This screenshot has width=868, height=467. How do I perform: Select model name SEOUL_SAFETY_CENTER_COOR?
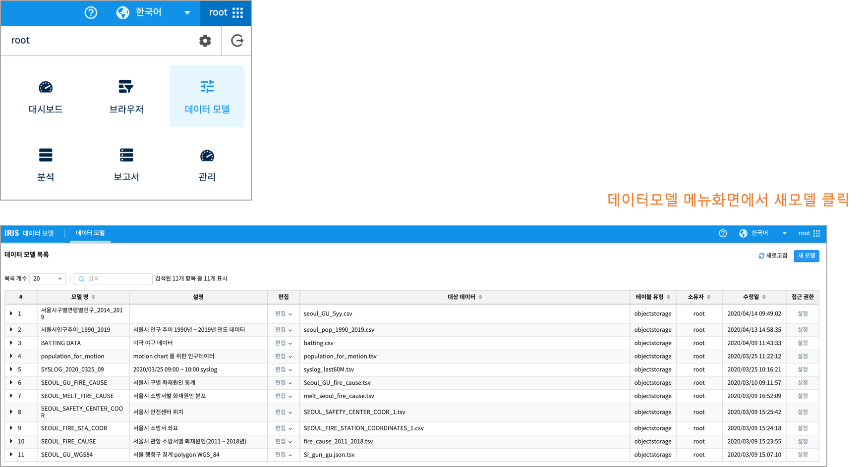coord(82,412)
